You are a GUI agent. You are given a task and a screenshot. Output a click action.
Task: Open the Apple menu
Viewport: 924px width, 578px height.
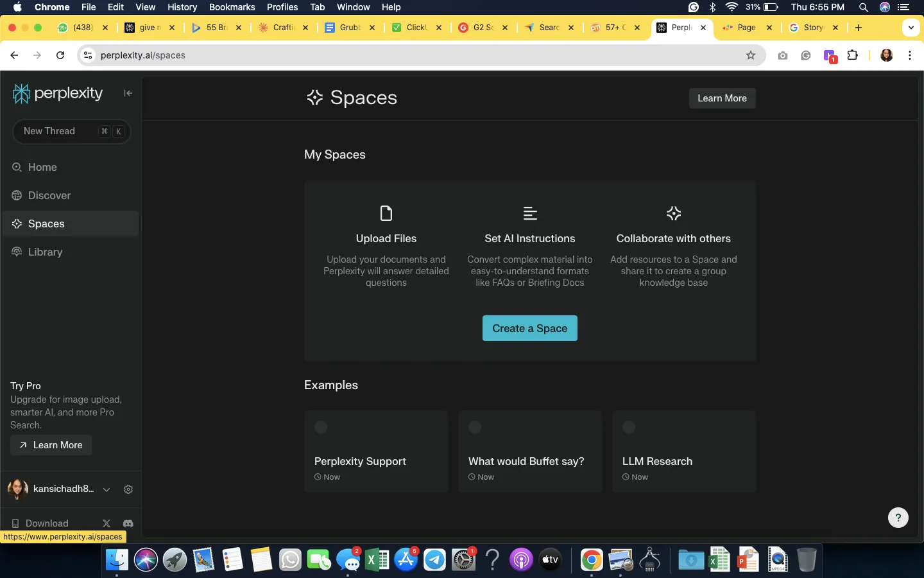click(x=17, y=7)
